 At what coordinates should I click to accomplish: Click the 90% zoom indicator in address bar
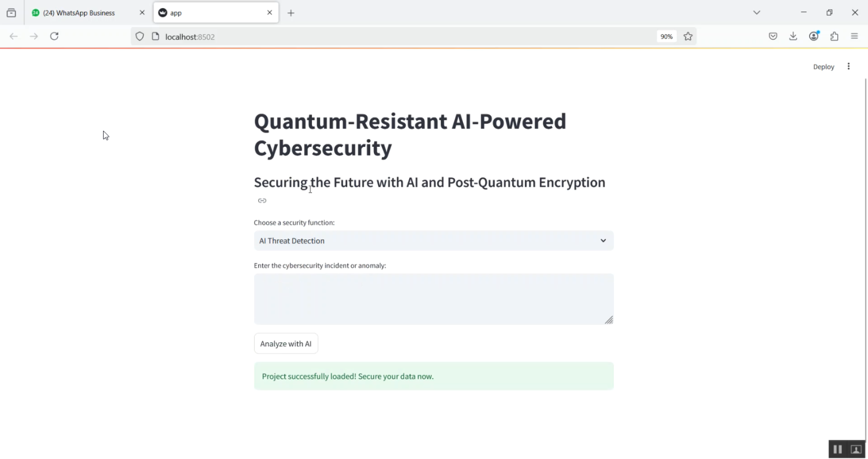(x=666, y=36)
